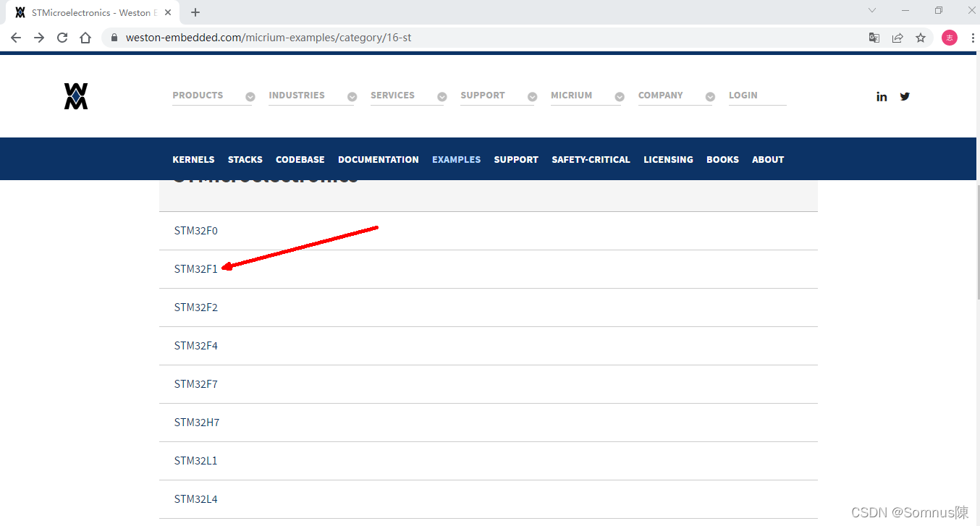
Task: Open the SUPPORT top menu
Action: click(483, 96)
